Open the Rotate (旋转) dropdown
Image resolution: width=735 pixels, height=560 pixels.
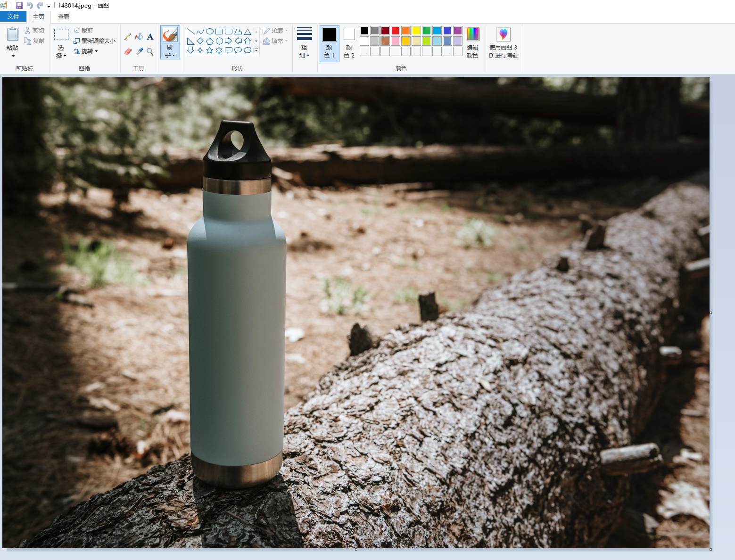[x=86, y=51]
